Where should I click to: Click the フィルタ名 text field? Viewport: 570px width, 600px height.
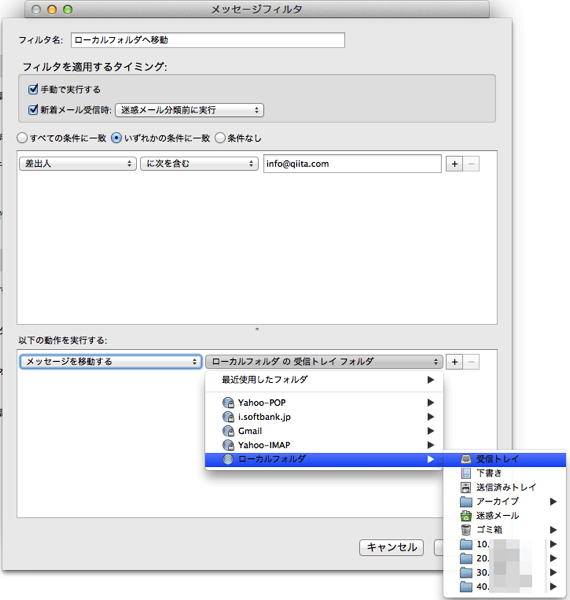tap(208, 40)
